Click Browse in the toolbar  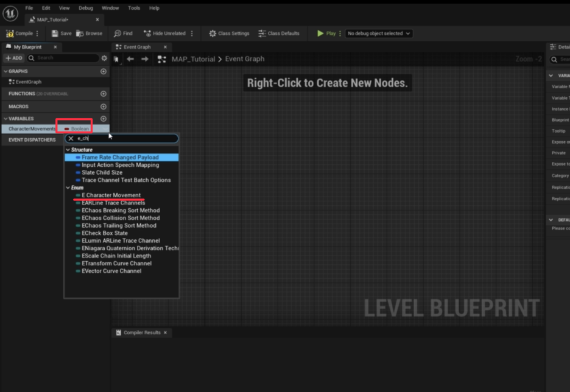90,33
